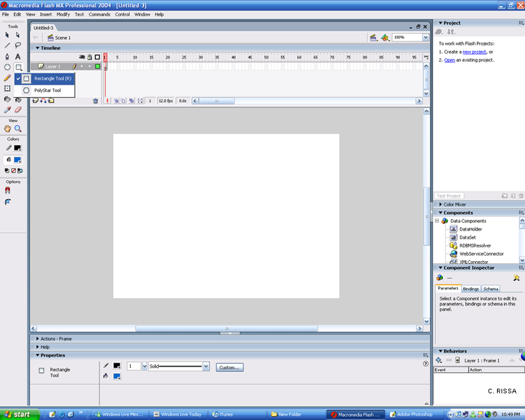Select the Paint Bucket tool
525x420 pixels.
(18, 100)
